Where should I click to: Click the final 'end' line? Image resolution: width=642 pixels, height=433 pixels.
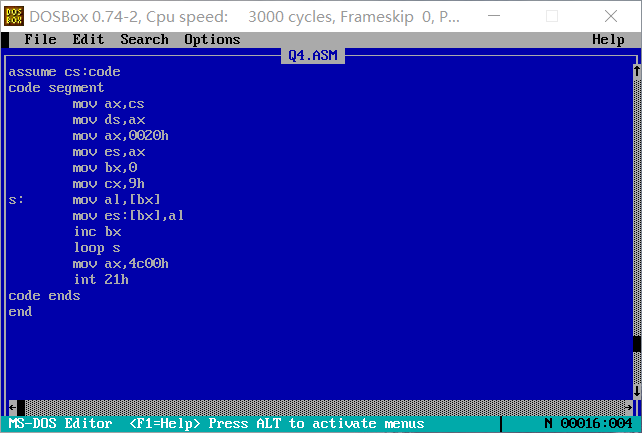pyautogui.click(x=20, y=311)
